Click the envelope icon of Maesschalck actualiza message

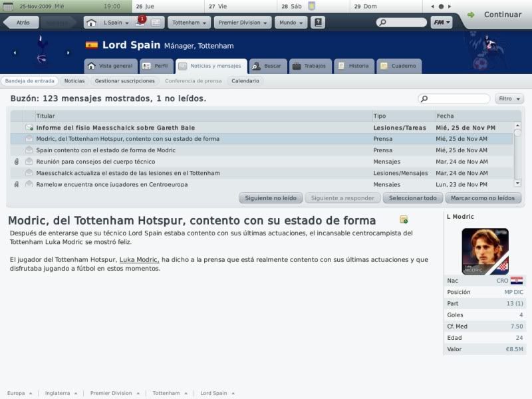click(29, 173)
